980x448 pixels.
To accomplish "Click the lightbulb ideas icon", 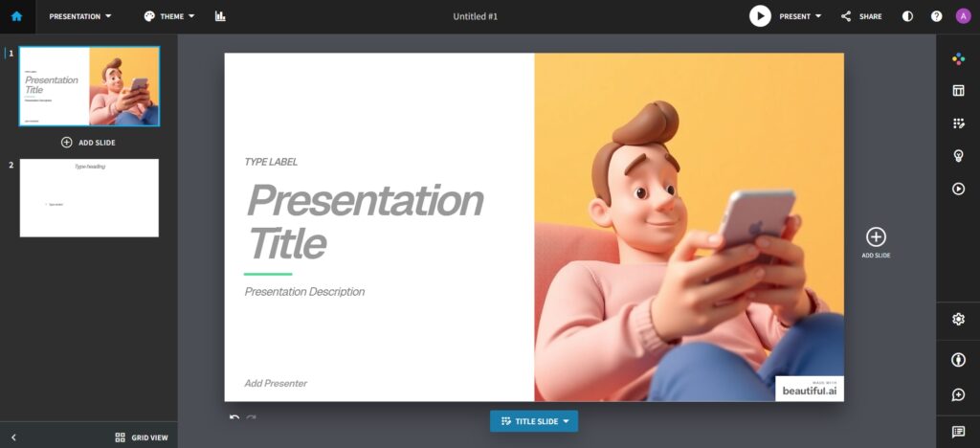I will (x=958, y=156).
